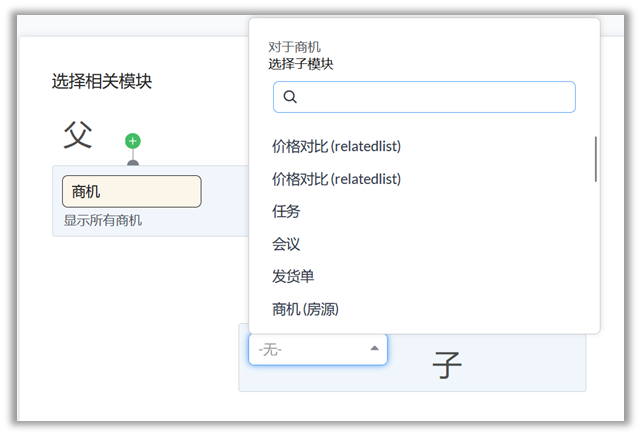Choose 会议 from the submodule list
This screenshot has width=641, height=436.
tap(286, 244)
